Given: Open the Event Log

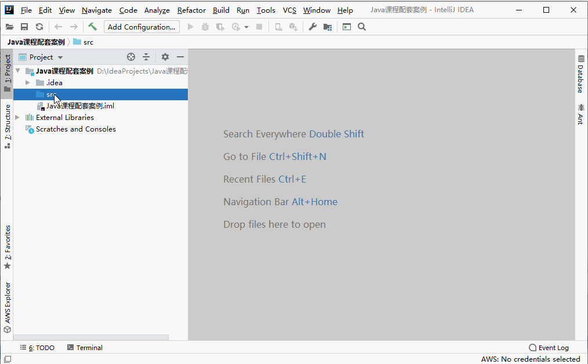Looking at the screenshot, I should click(x=549, y=348).
